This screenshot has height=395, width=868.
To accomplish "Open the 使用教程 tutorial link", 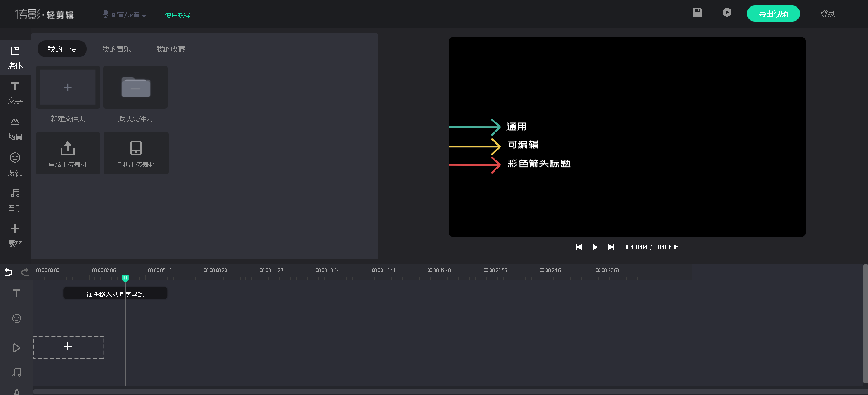I will (x=177, y=15).
